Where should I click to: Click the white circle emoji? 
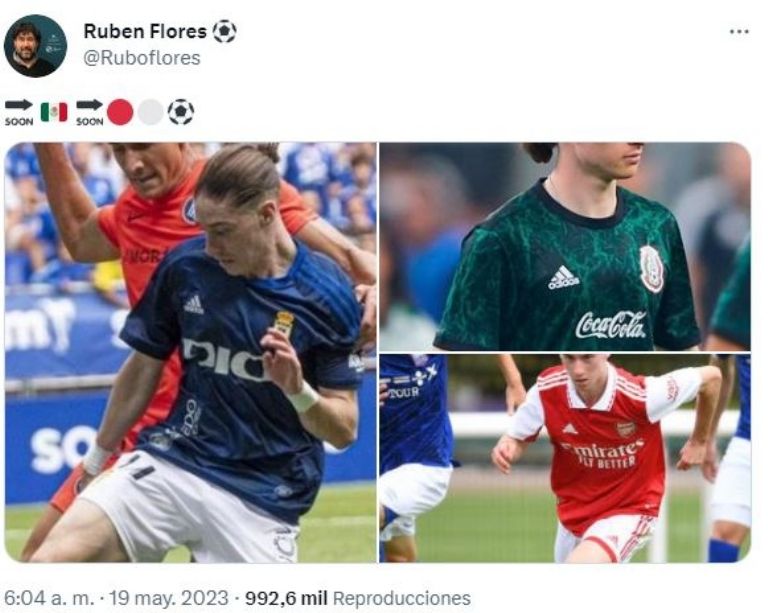pyautogui.click(x=150, y=113)
